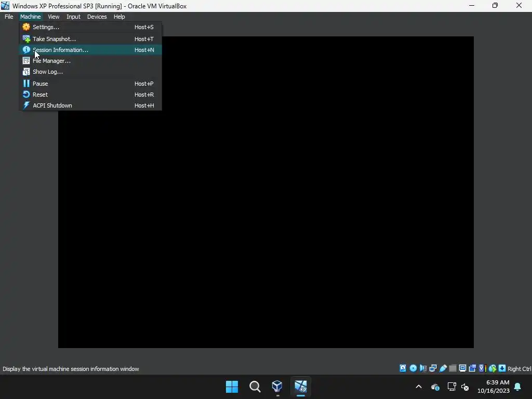The image size is (532, 399).
Task: Click the network tray icon
Action: (451, 387)
